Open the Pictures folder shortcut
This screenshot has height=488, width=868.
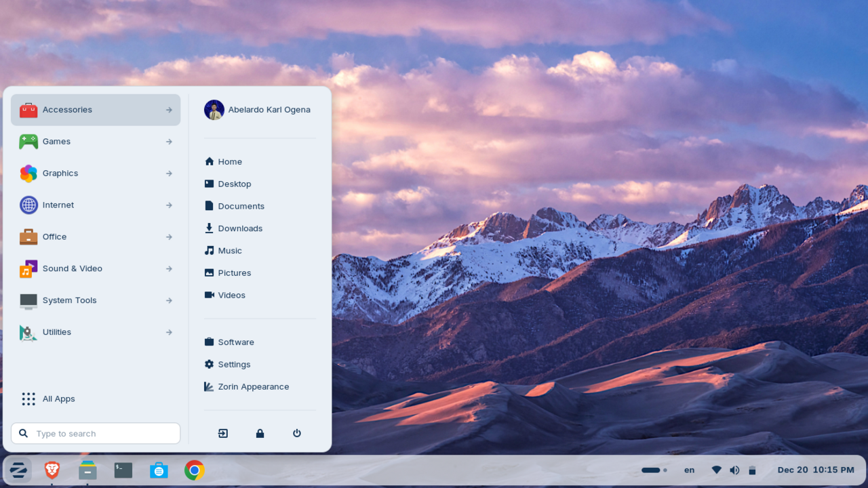click(x=227, y=272)
